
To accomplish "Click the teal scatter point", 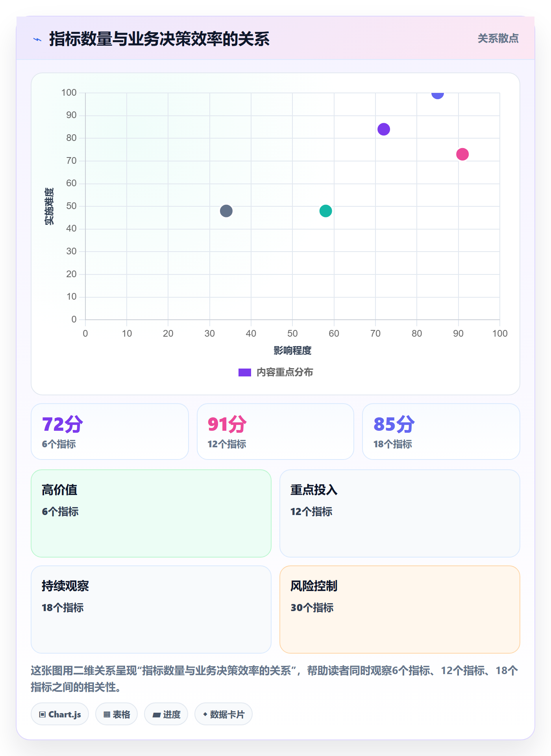I will [325, 211].
